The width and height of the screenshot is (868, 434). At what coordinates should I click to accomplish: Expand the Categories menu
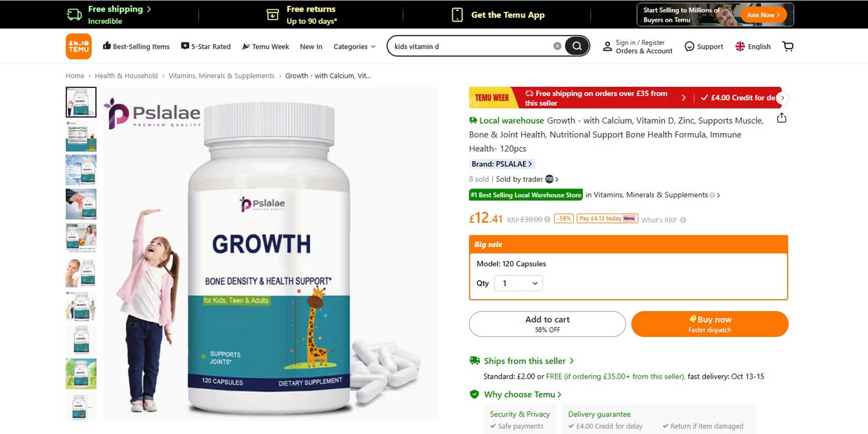coord(354,46)
